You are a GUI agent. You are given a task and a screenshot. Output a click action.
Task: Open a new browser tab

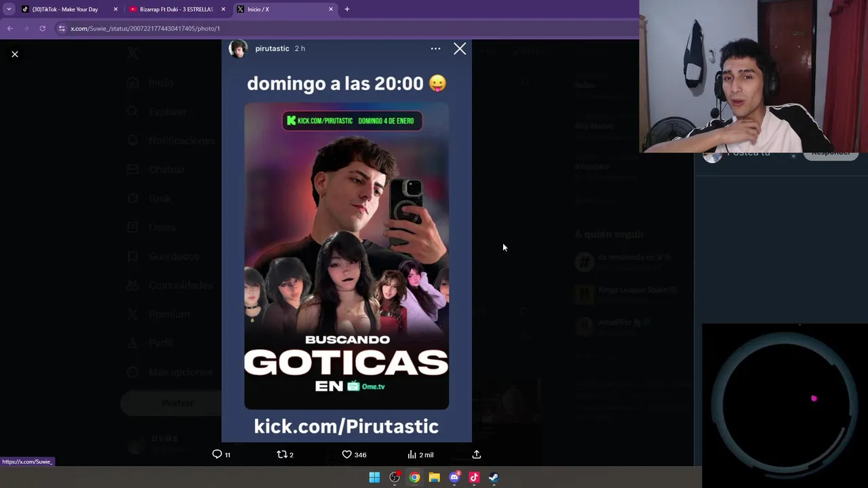click(347, 9)
